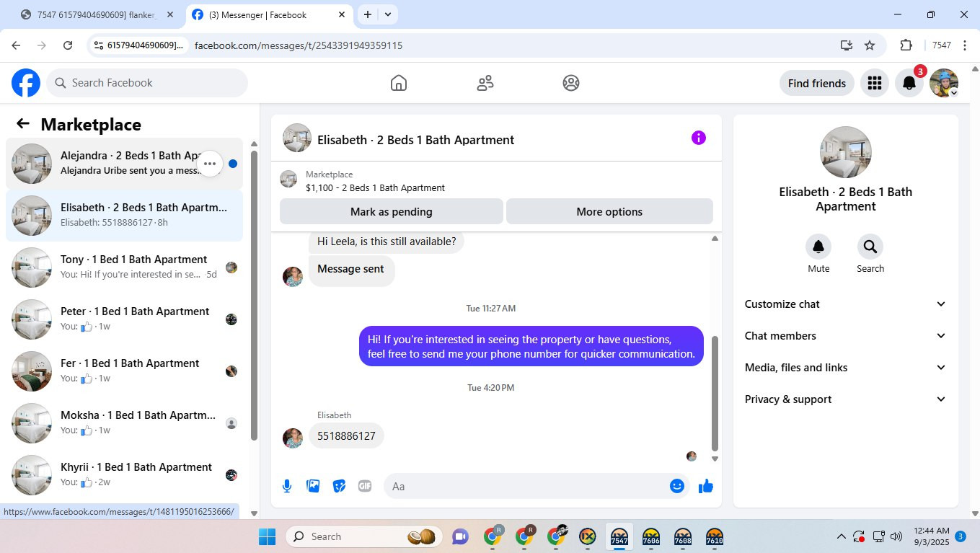Reload the page in the browser
The height and width of the screenshot is (553, 980).
coord(68,45)
